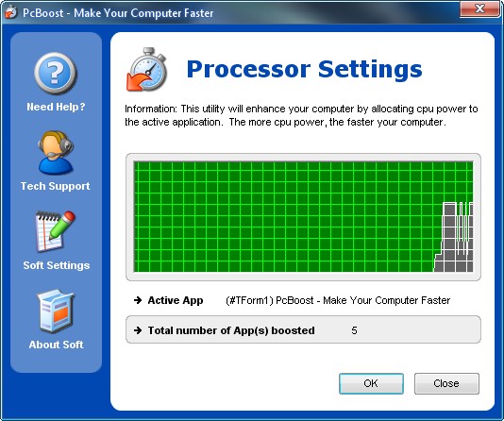Screen dimensions: 504x421
Task: Click the gray usage bars in the graph
Action: (454, 237)
